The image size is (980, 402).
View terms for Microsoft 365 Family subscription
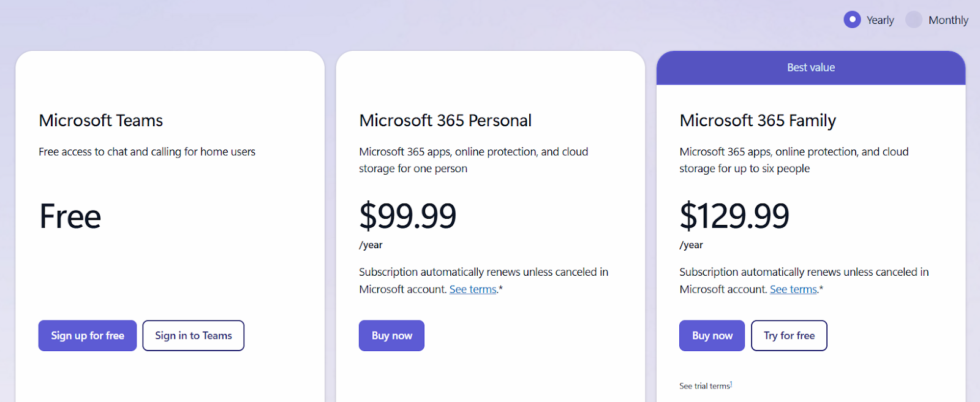pos(793,289)
